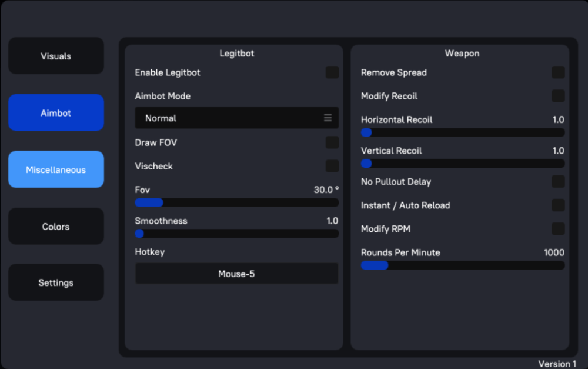
Task: Open the Visuals tab
Action: pos(56,56)
